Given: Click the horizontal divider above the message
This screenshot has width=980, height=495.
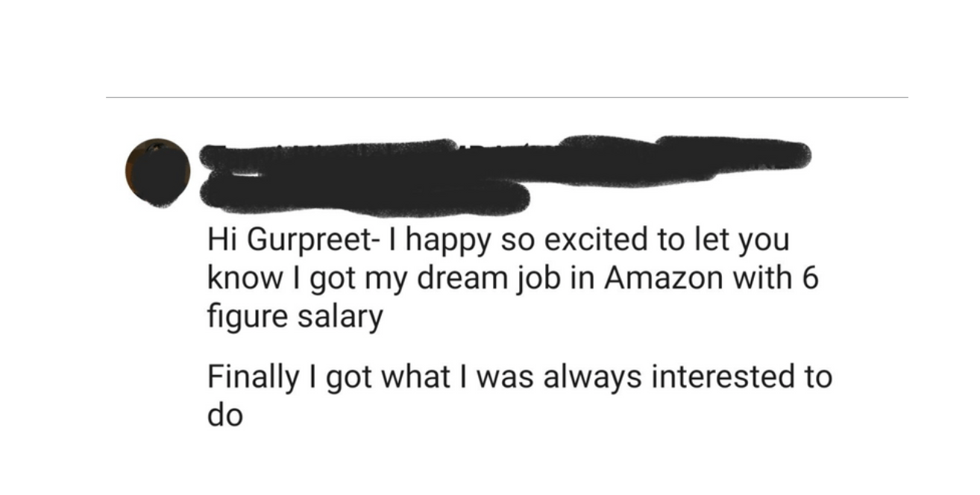Looking at the screenshot, I should click(x=507, y=97).
